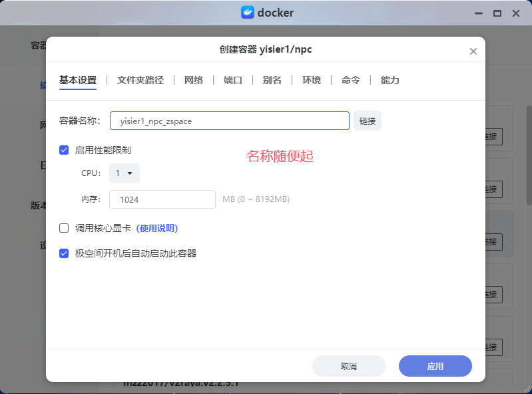Maximize the docker window
Screen dimensions: 532x394
coord(497,13)
